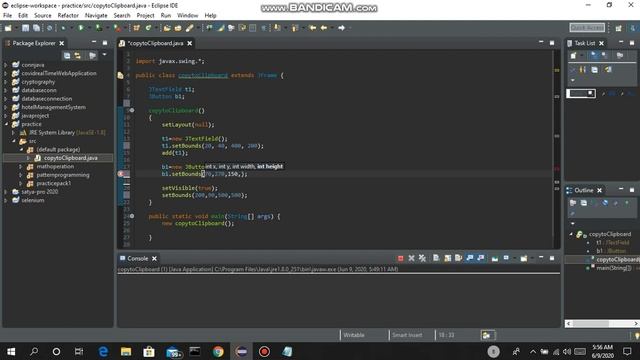640x360 pixels.
Task: Toggle Word Wrap in Console toolbar
Action: click(x=458, y=258)
